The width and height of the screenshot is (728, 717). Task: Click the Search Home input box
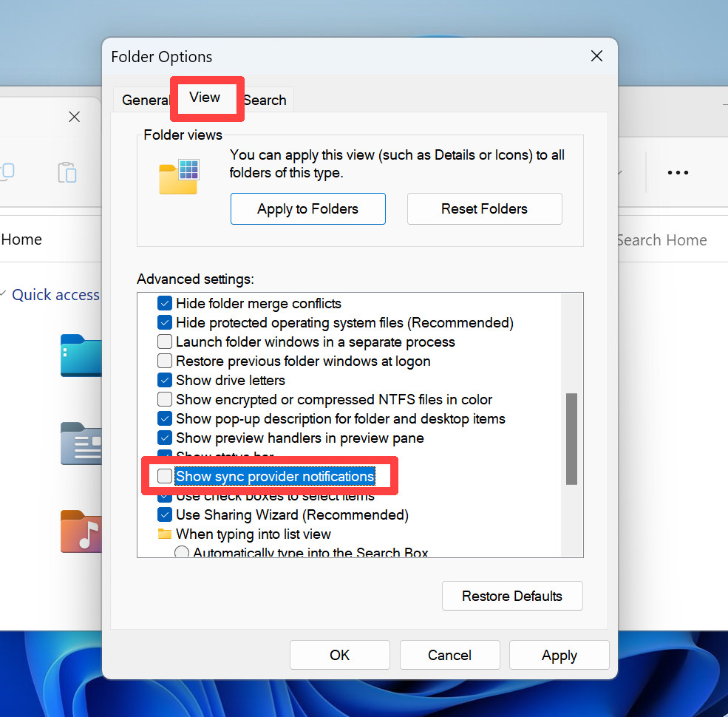pos(661,239)
